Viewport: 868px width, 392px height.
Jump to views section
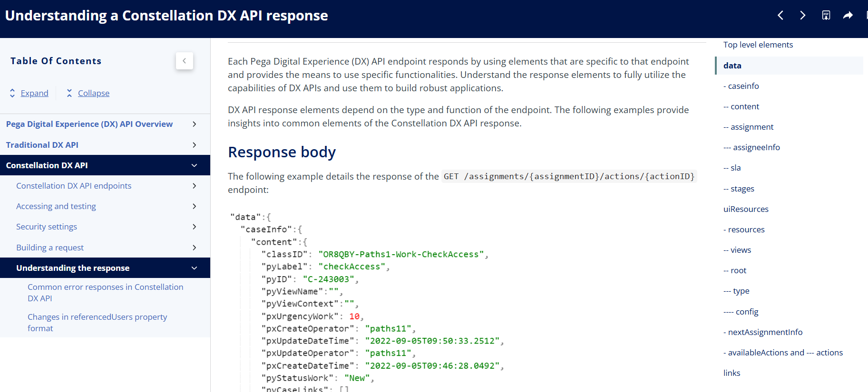coord(737,250)
